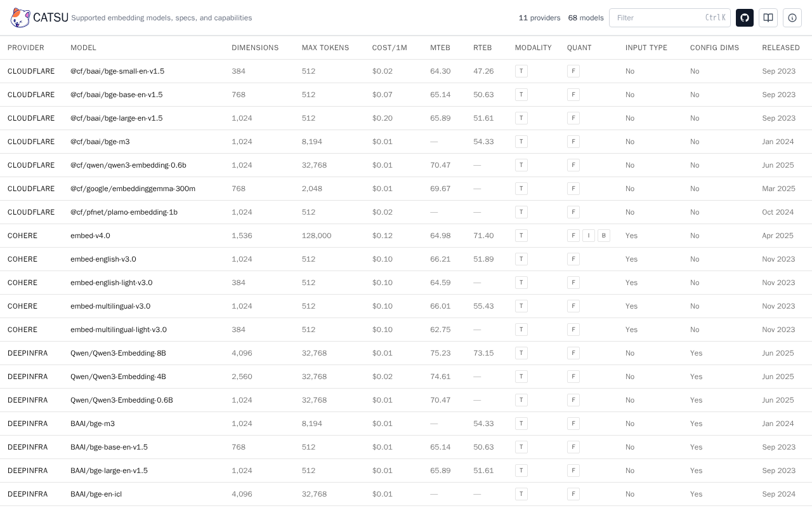Select model BAAI/bge-base-en-v1.5
The image size is (812, 508).
(109, 447)
